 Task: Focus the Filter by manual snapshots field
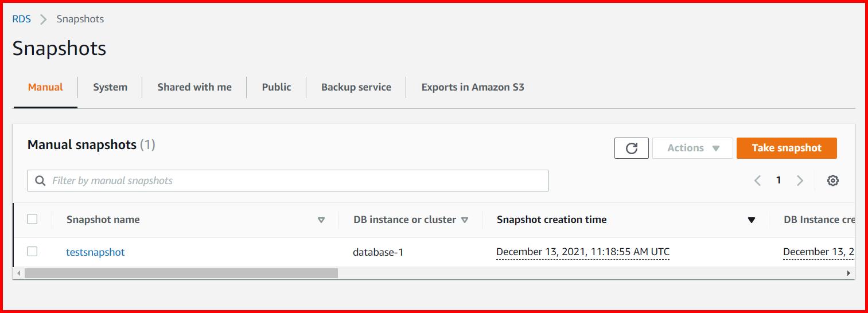point(298,181)
